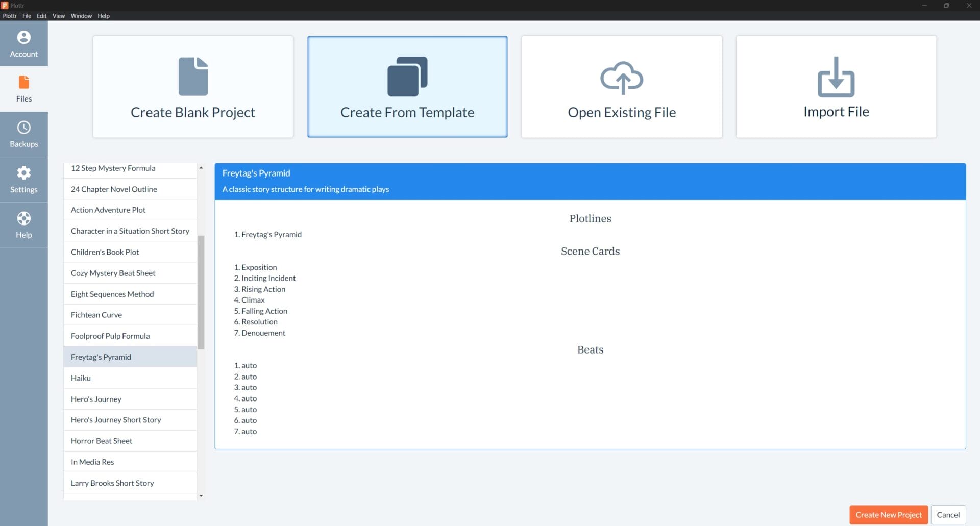Select the 24 Chapter Novel Outline template
Screen dimensions: 980x526
[x=114, y=189]
